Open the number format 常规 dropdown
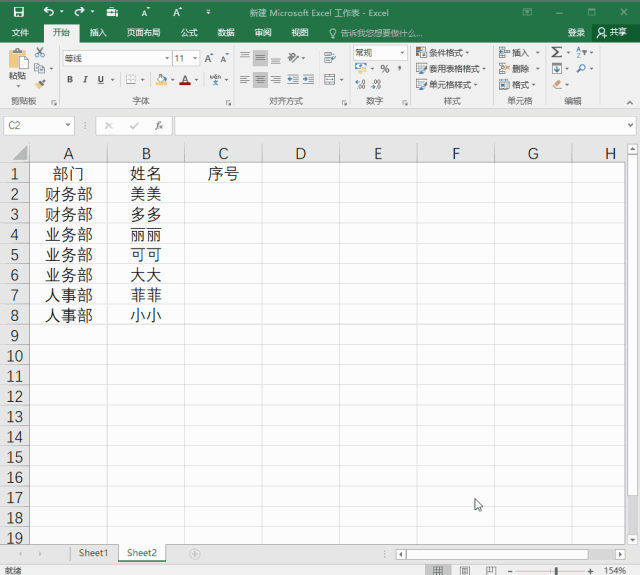 tap(402, 53)
